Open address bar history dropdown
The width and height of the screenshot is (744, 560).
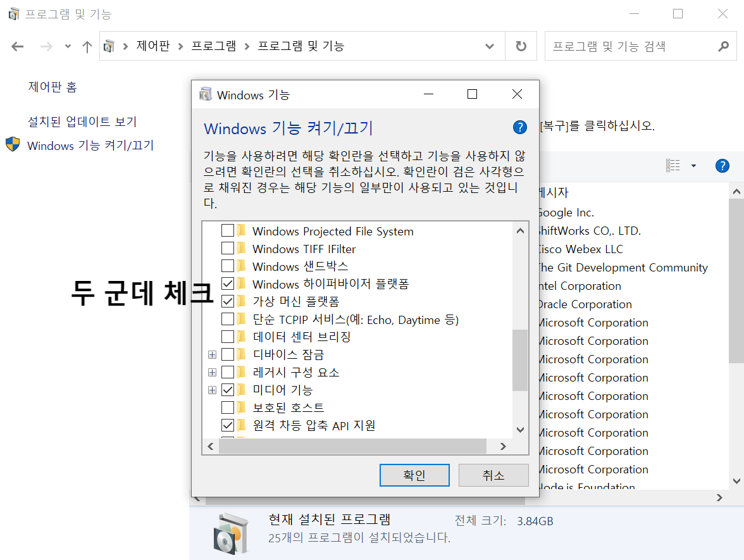click(490, 46)
